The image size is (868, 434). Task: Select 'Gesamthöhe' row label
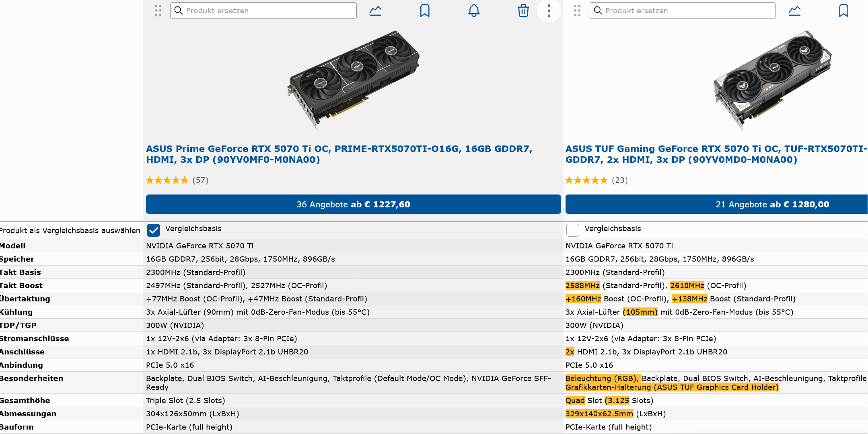click(x=25, y=400)
